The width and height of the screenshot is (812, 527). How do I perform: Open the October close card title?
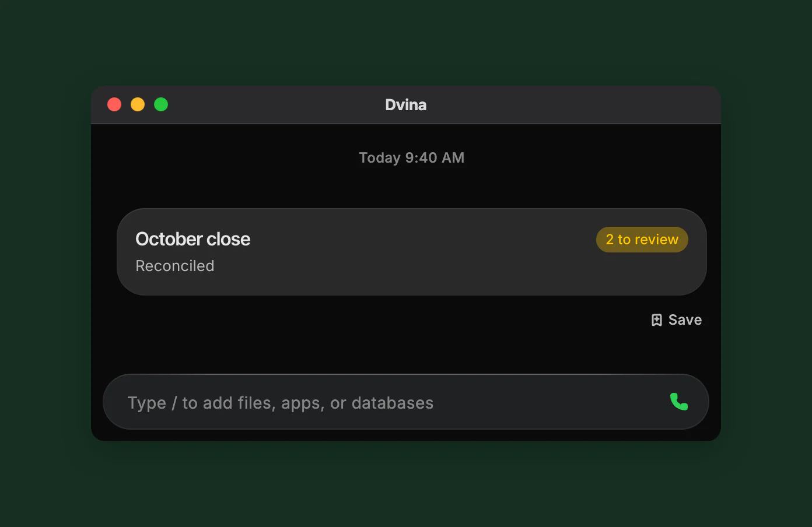(x=193, y=239)
